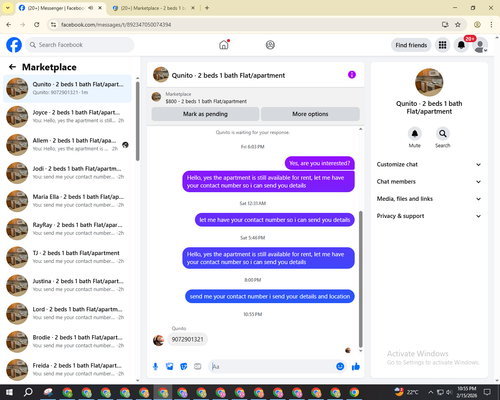
Task: Switch to the Marketplace 2 beds browser tab
Action: pyautogui.click(x=154, y=8)
